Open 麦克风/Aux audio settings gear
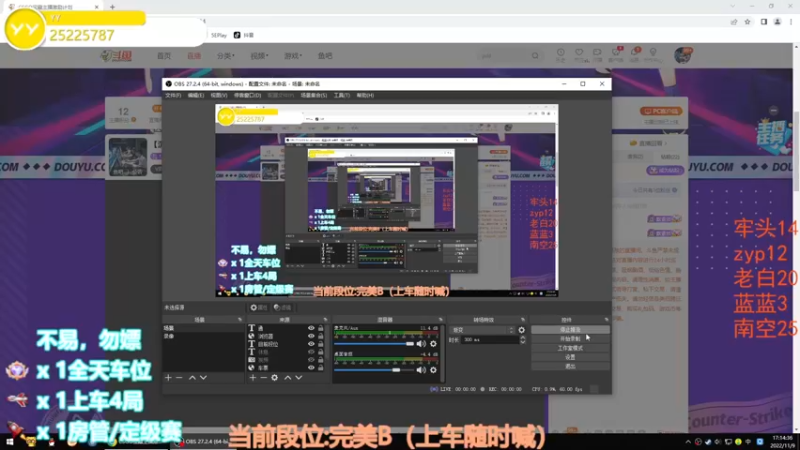 tap(433, 343)
